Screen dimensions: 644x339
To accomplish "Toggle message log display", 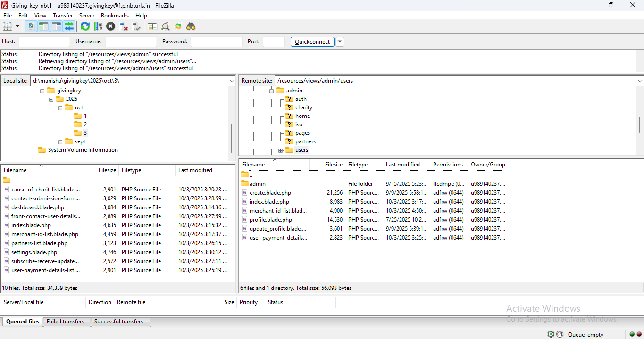I will (31, 26).
